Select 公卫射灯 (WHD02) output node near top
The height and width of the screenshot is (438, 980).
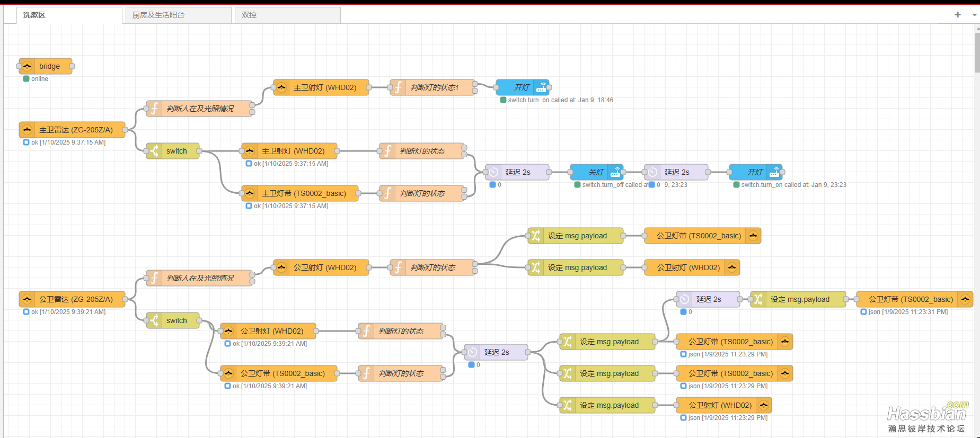692,267
